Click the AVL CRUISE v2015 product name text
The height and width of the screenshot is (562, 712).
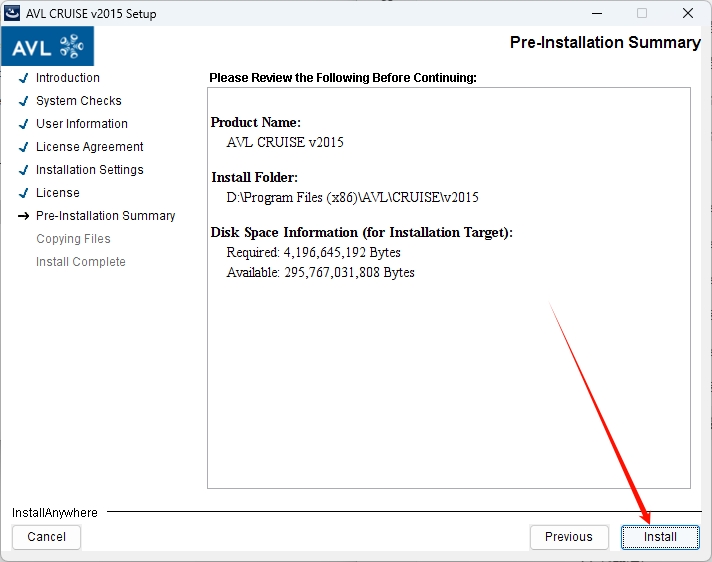(x=285, y=142)
